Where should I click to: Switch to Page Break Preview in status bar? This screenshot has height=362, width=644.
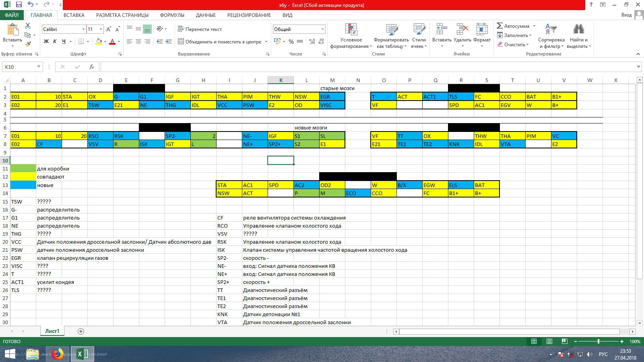tap(565, 341)
